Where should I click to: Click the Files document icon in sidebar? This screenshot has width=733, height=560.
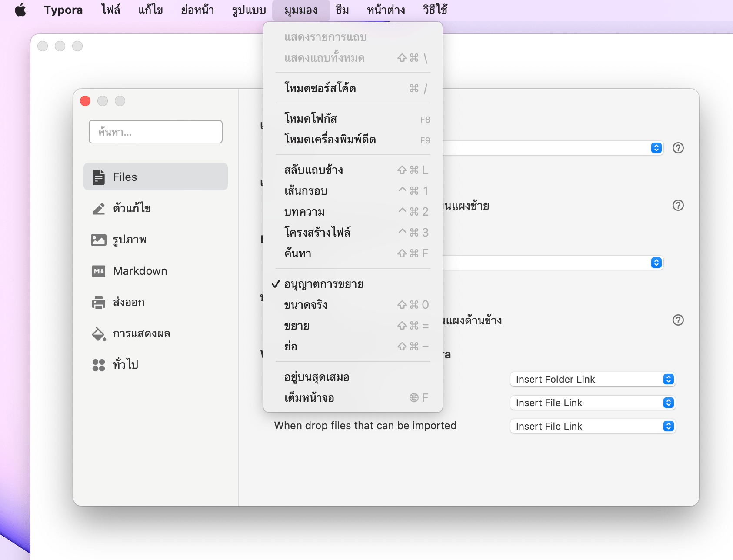[99, 177]
